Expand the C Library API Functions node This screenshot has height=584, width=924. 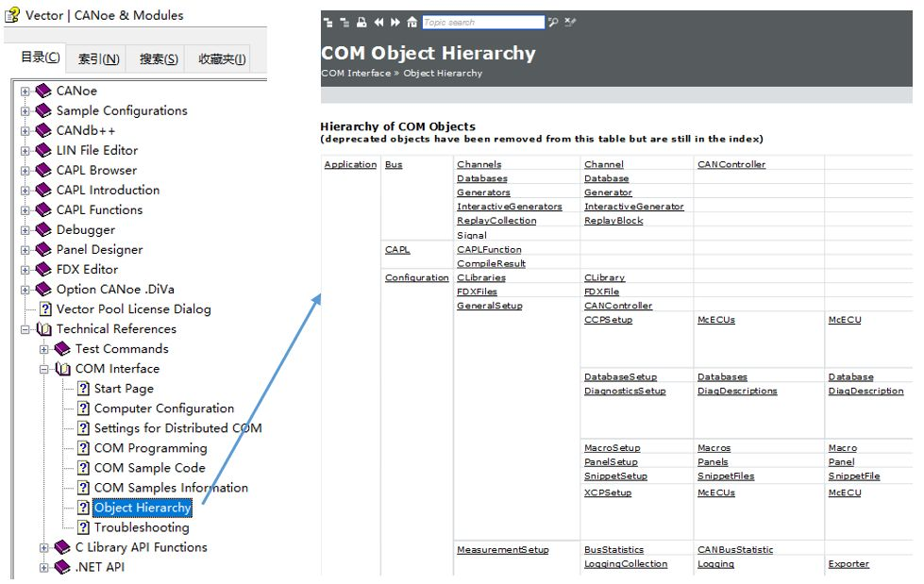pos(44,547)
